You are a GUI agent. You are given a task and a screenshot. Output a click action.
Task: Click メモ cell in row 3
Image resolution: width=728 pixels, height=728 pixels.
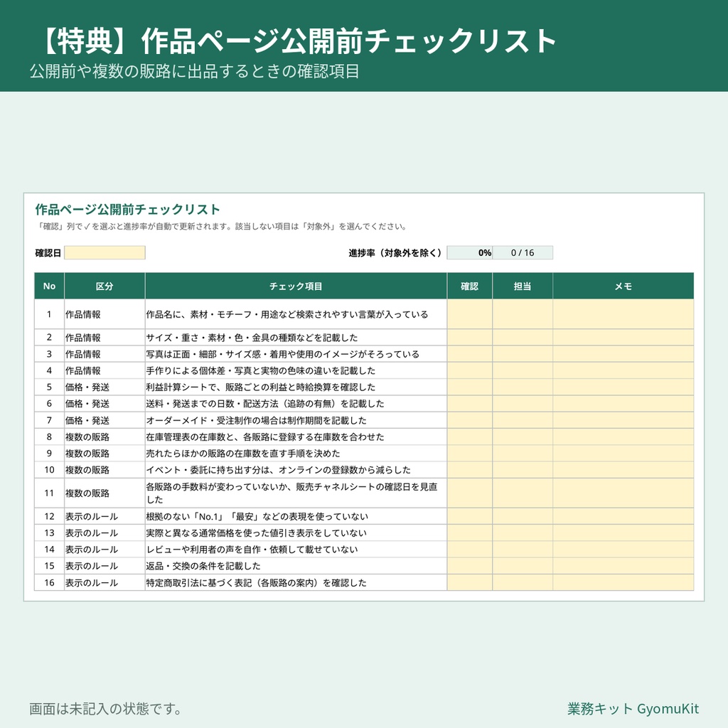point(623,354)
